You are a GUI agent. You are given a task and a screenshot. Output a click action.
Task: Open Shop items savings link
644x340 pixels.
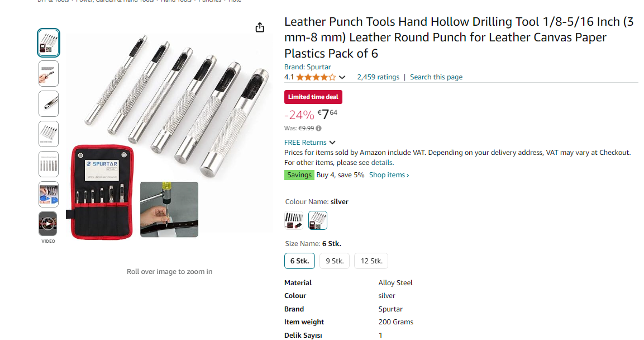tap(389, 175)
